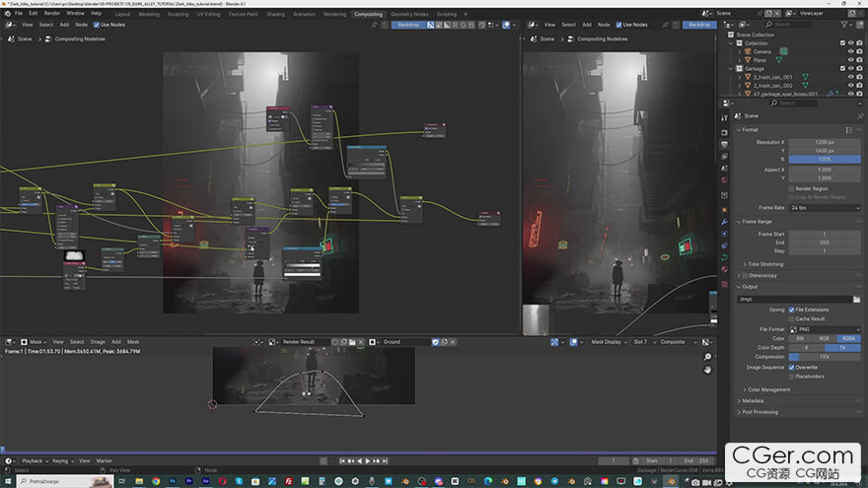Pin the Scene properties panel

coord(860,115)
